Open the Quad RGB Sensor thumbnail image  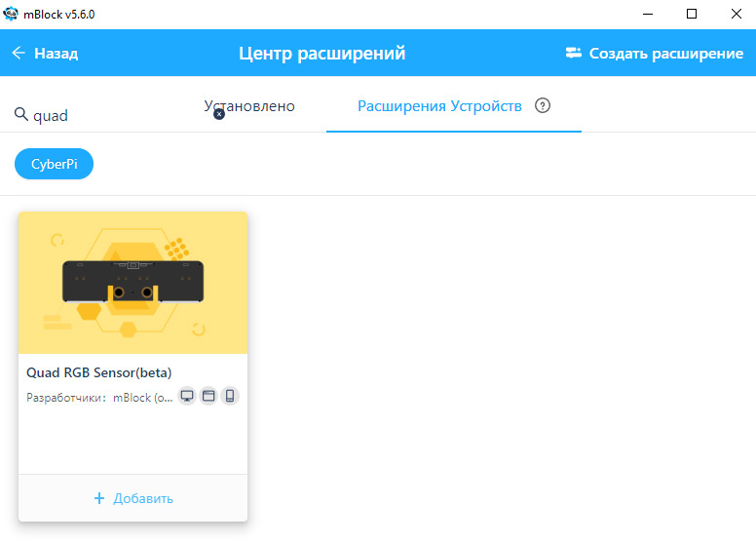[x=133, y=283]
